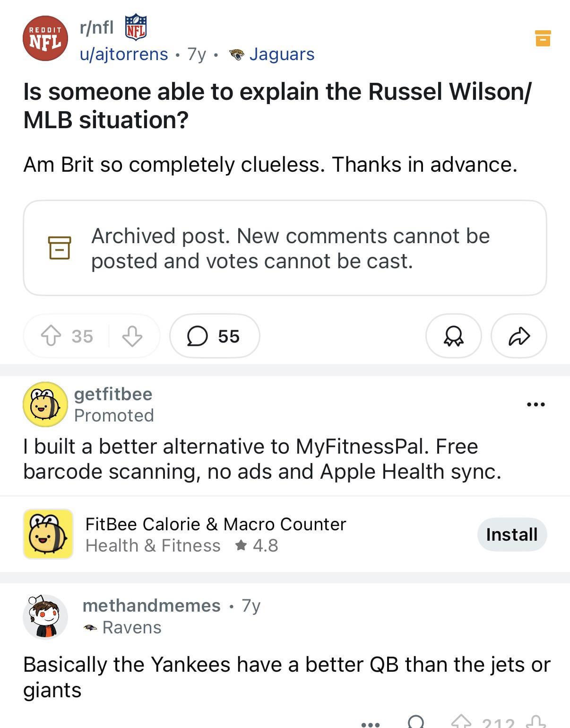Open methandmemes commenter profile
Viewport: 570px width, 728px height.
[152, 605]
